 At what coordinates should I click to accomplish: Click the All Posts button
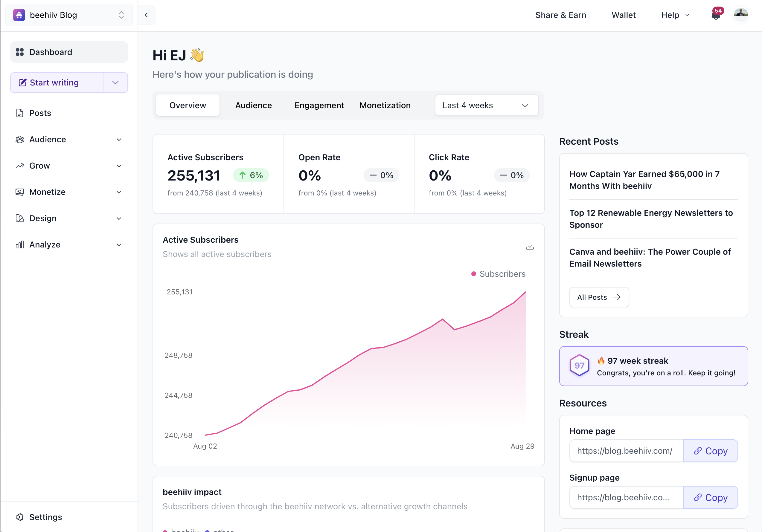pyautogui.click(x=599, y=297)
